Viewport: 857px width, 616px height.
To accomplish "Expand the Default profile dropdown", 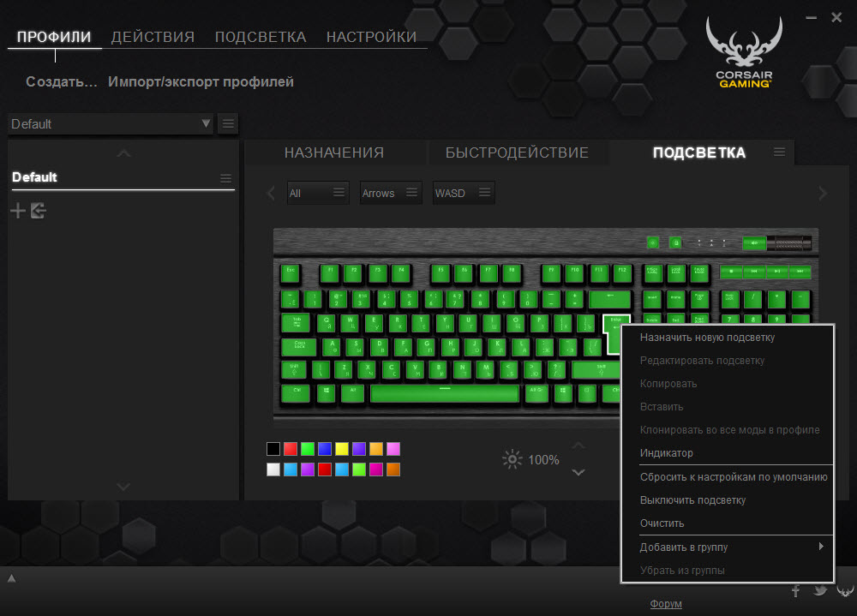I will pos(206,124).
